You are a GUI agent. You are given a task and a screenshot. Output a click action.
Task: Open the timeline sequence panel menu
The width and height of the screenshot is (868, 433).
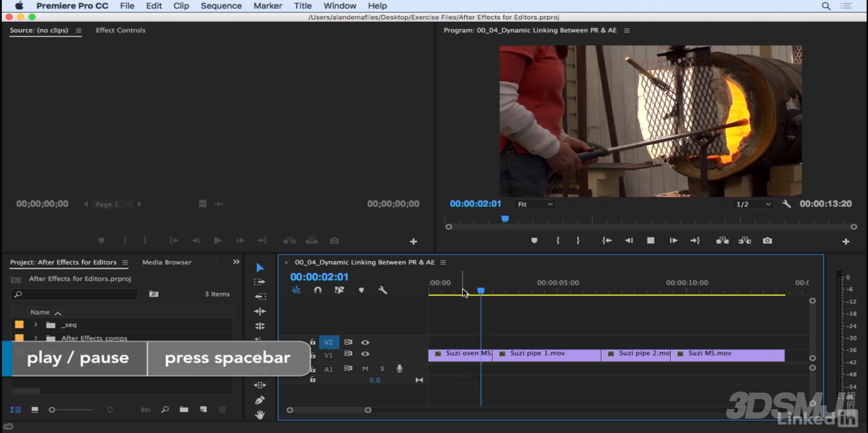pyautogui.click(x=443, y=262)
